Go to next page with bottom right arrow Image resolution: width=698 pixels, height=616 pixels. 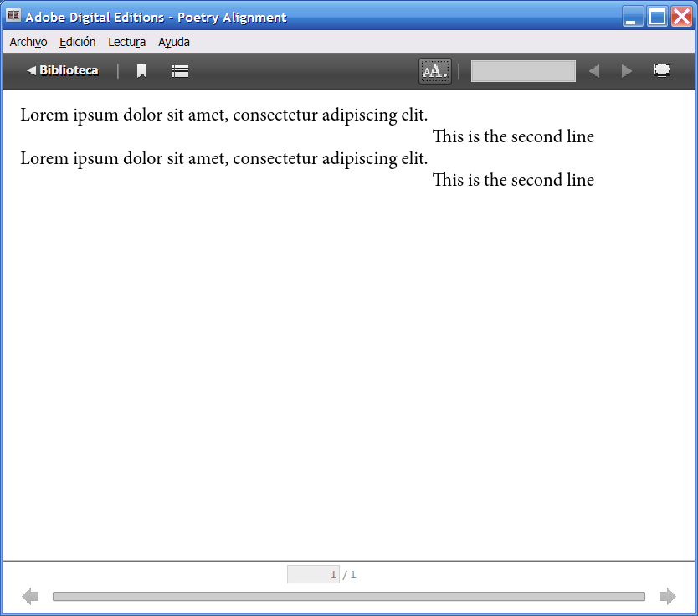(667, 596)
